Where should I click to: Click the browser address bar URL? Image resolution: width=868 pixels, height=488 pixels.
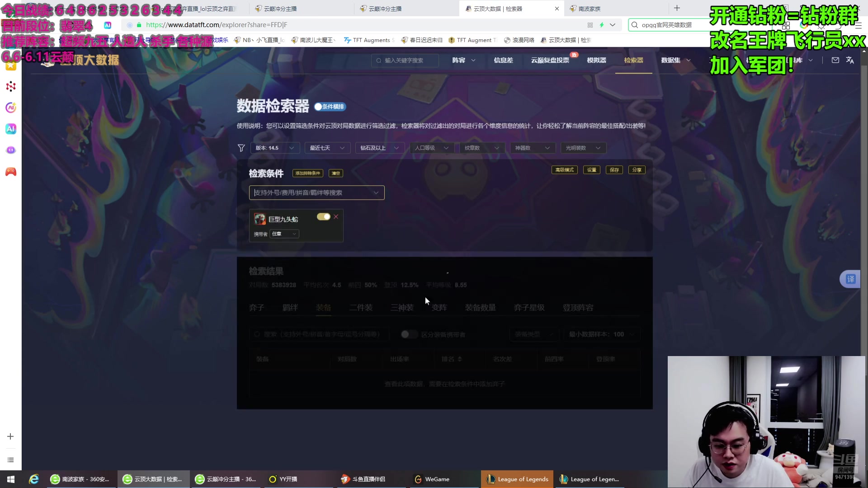217,25
